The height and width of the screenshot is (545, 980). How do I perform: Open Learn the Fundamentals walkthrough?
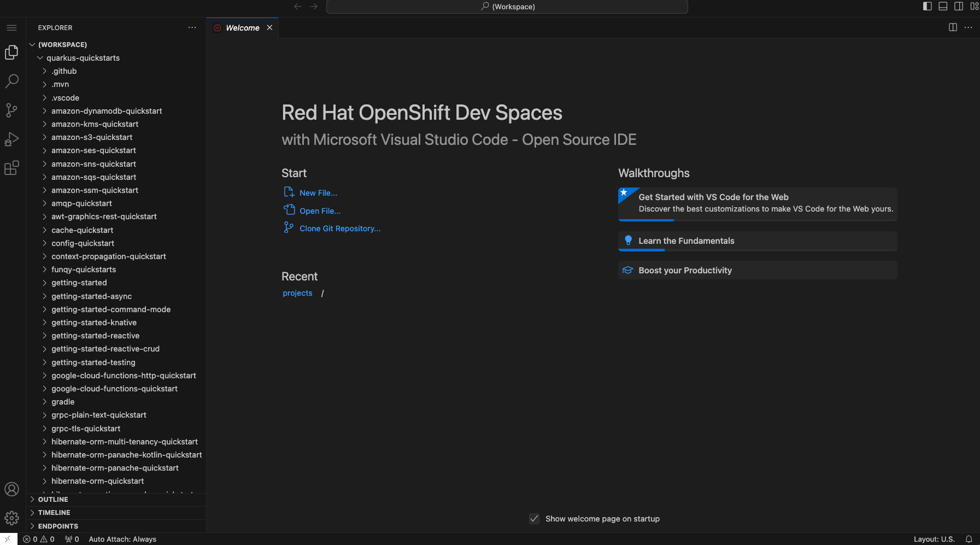[758, 241]
